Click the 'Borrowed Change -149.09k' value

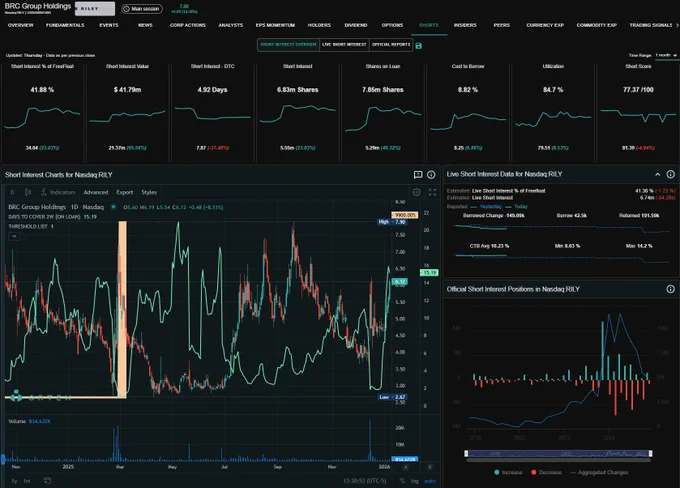[494, 216]
